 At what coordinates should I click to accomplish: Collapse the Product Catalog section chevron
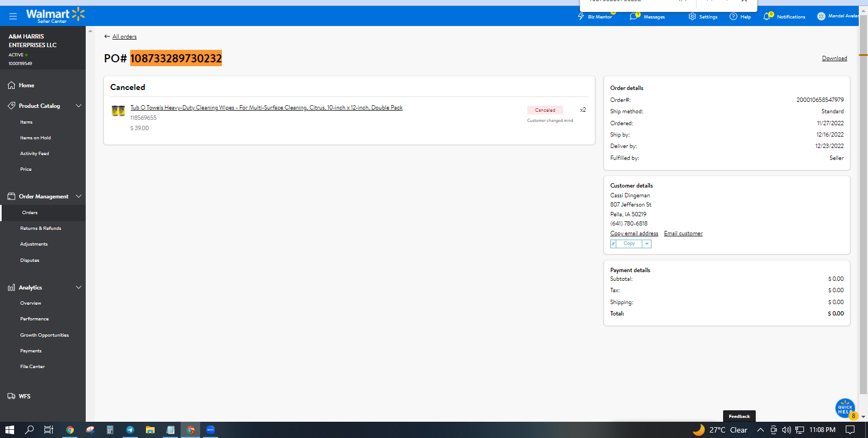tap(79, 106)
